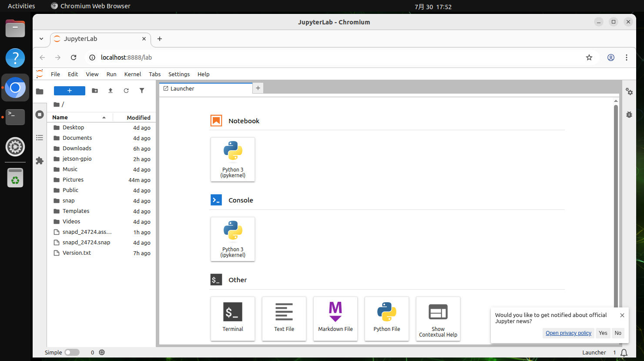The image size is (644, 361).
Task: Open Chromium profile account icon
Action: click(611, 57)
